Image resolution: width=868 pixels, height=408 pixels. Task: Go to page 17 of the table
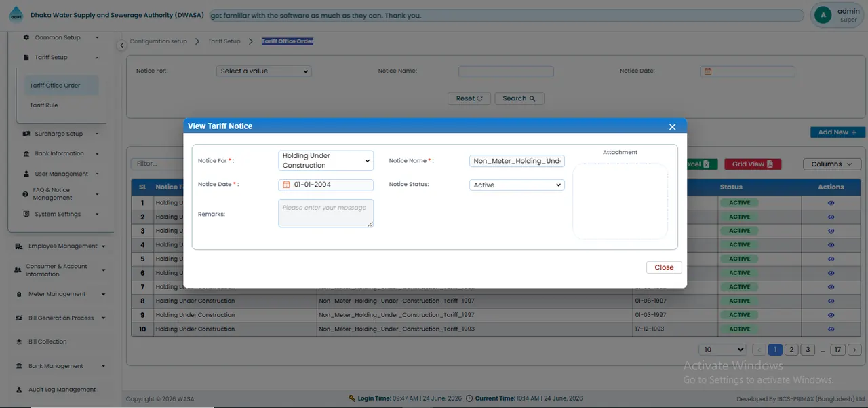tap(838, 350)
